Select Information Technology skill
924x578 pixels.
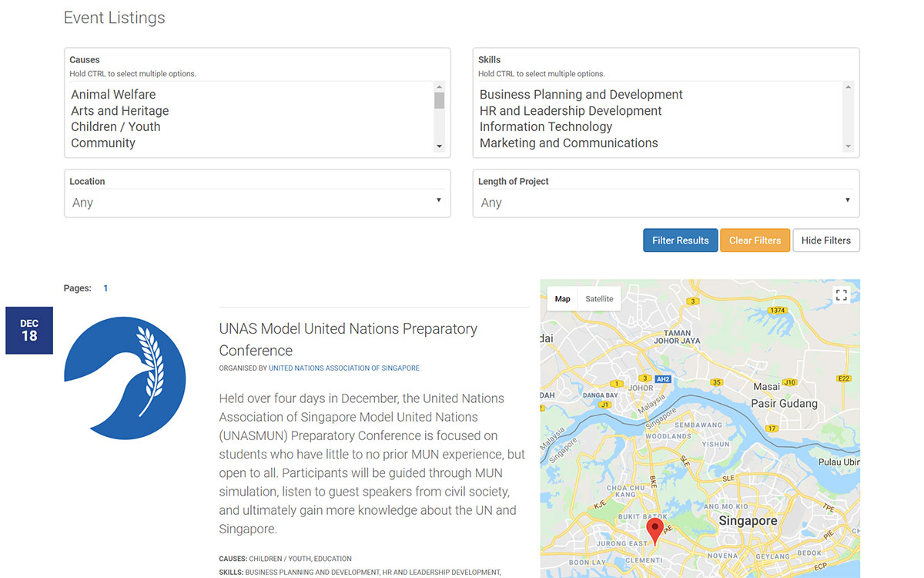point(546,127)
